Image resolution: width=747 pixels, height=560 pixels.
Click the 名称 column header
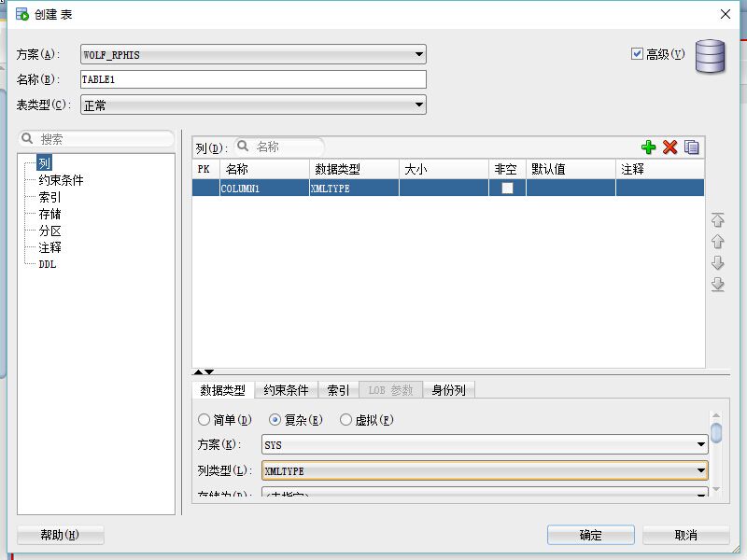coord(264,169)
